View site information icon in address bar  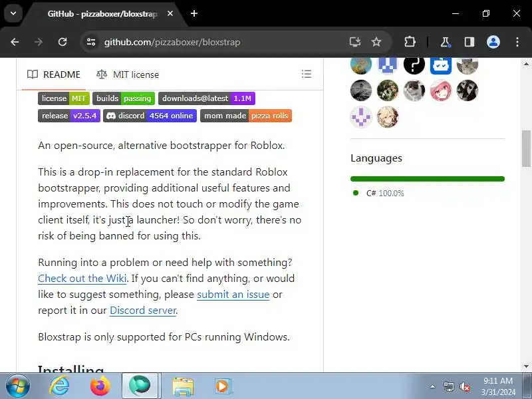pos(91,42)
